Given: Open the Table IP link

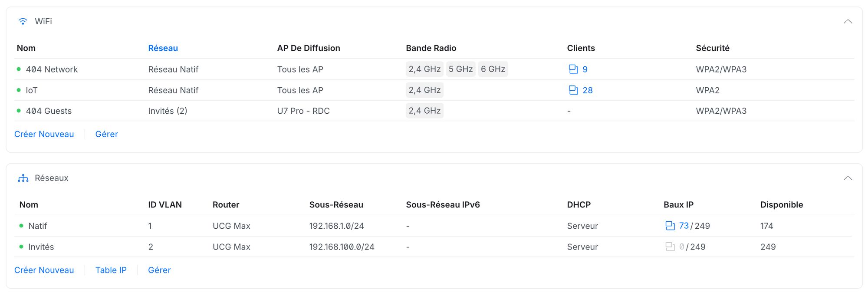Looking at the screenshot, I should click(111, 270).
